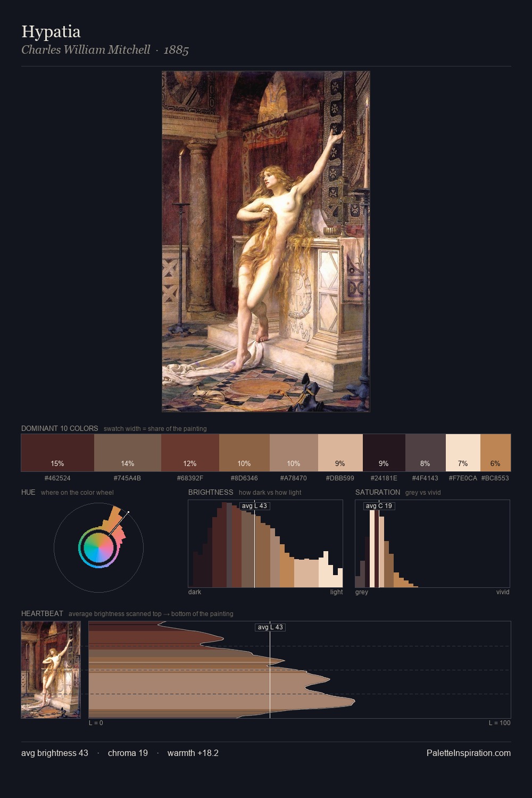Click 'warmth +18.2' in footer

(193, 753)
